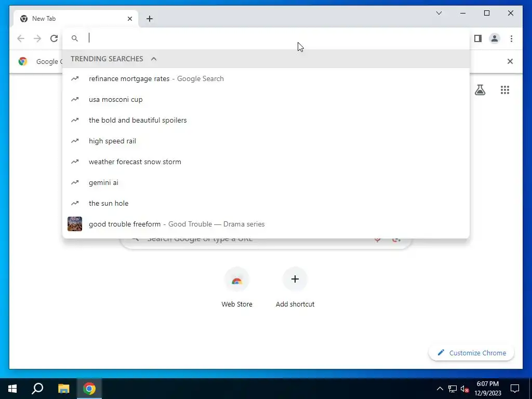The image size is (532, 399).
Task: Click the trending icon beside 'gemini ai'
Action: click(x=75, y=182)
